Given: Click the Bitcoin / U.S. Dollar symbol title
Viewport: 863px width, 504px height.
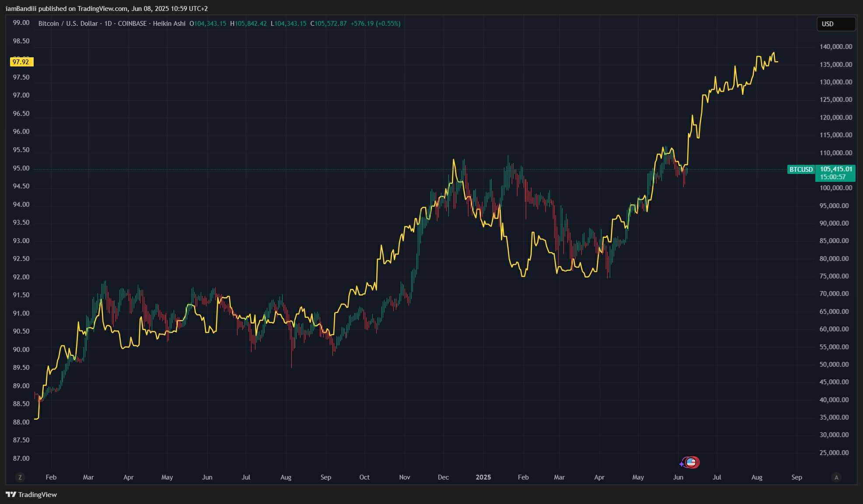Looking at the screenshot, I should 68,24.
